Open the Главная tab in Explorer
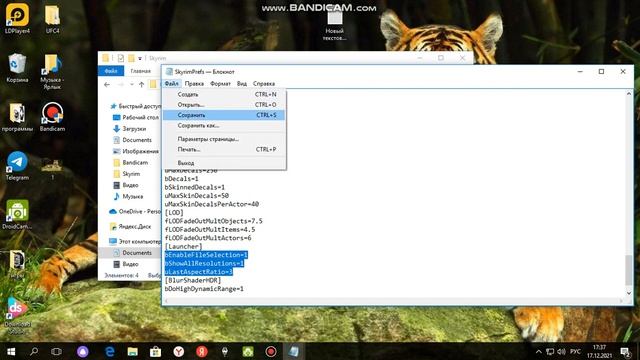Screen dimensions: 640x360 pos(140,71)
